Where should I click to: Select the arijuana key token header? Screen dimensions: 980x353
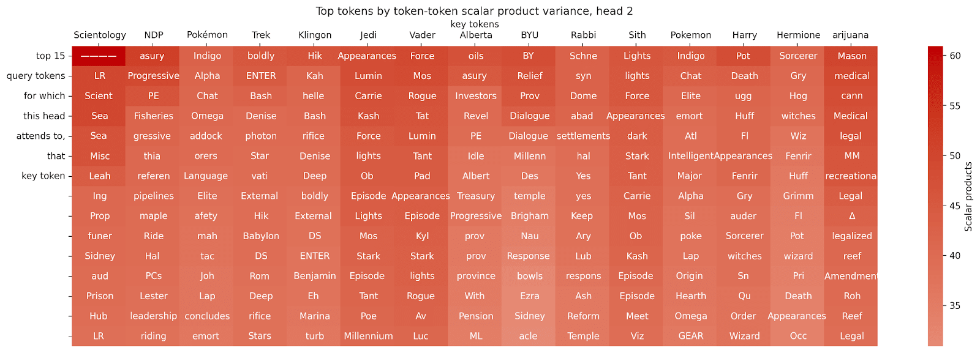(850, 35)
